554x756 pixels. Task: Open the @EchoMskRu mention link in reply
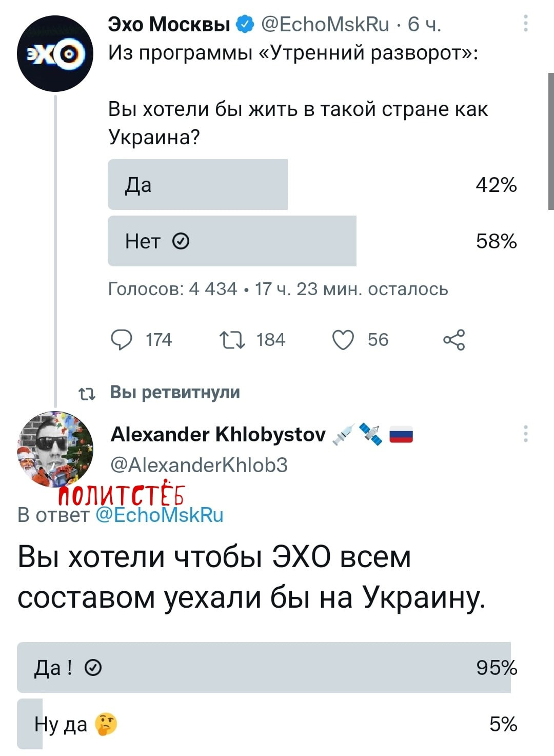[x=160, y=515]
